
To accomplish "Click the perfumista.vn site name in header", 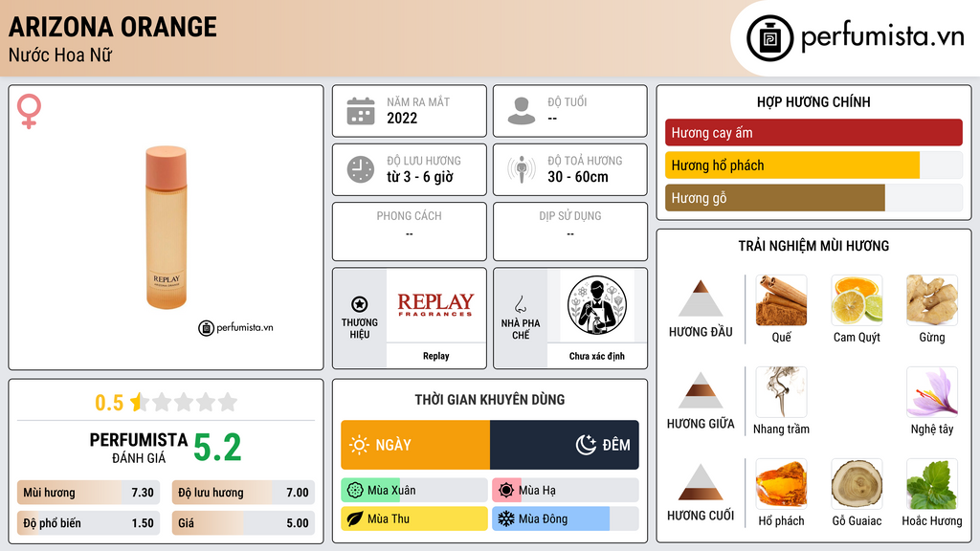I will click(882, 37).
